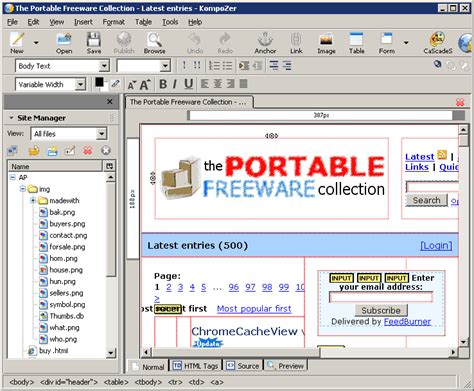The height and width of the screenshot is (391, 474).
Task: Publish the page using the Publish icon
Action: (x=124, y=43)
